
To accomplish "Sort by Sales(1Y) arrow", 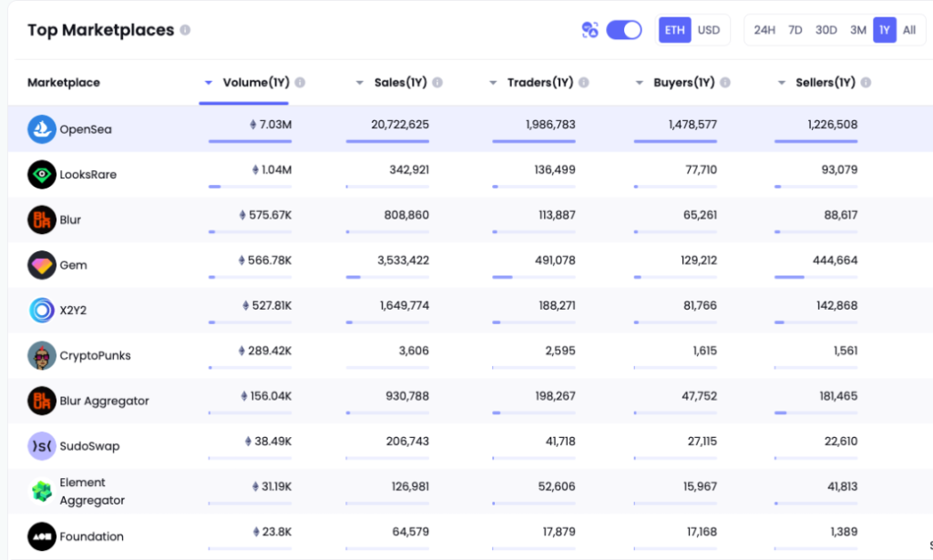I will point(359,83).
